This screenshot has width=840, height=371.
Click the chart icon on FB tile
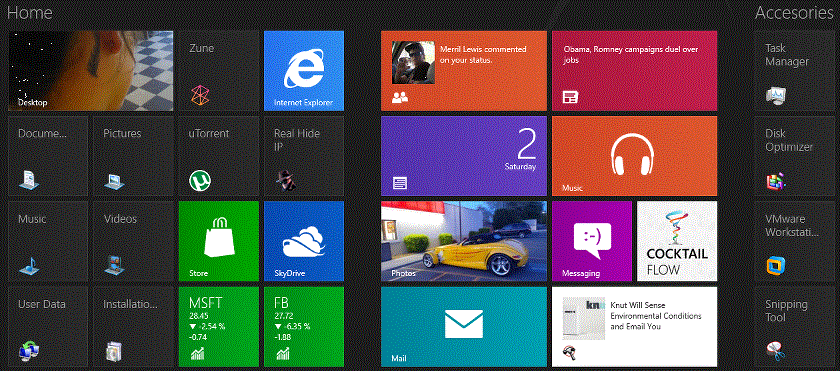pos(282,353)
